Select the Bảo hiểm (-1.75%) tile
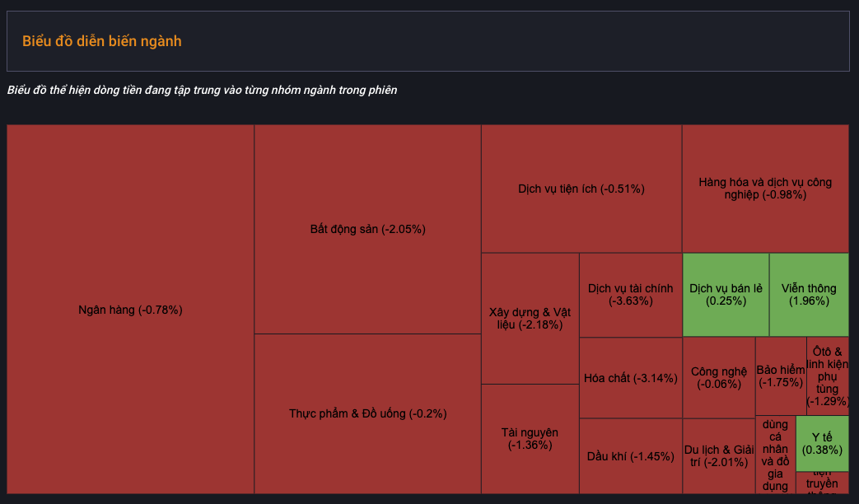Viewport: 859px width, 504px height. [781, 376]
